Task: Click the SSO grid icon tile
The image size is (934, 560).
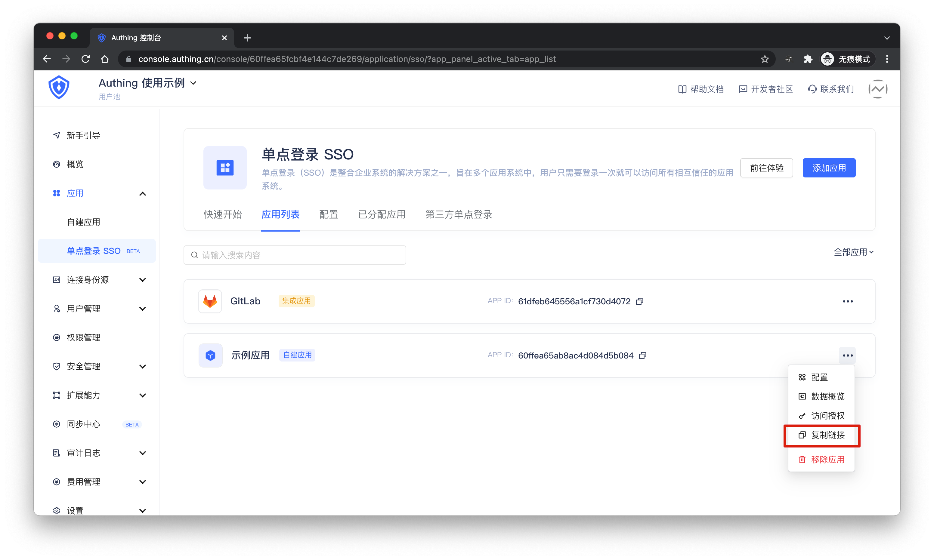Action: click(x=225, y=168)
